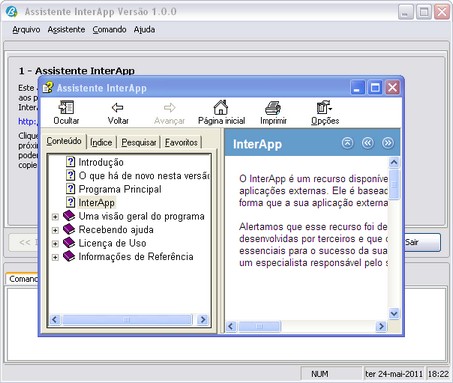Open the Comando menu
This screenshot has height=383, width=453.
click(109, 30)
